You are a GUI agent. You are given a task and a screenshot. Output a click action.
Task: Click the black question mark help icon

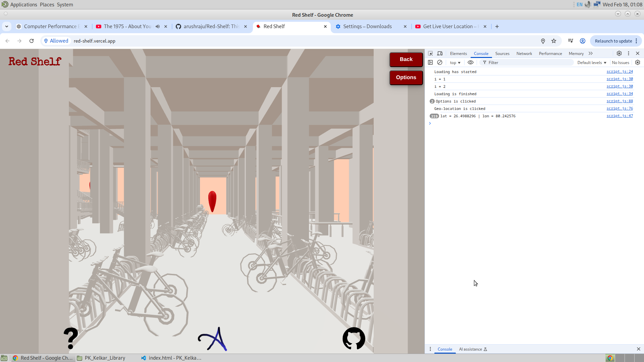pyautogui.click(x=71, y=338)
